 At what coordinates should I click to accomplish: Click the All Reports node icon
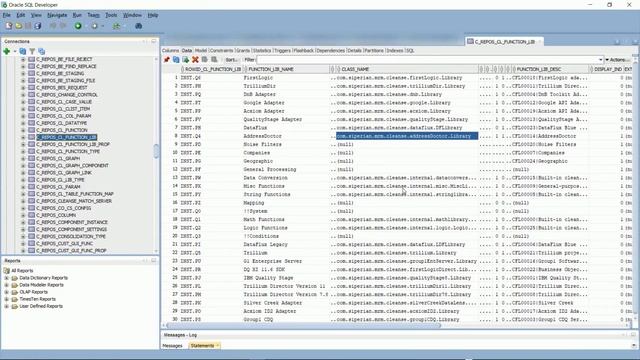pos(7,271)
